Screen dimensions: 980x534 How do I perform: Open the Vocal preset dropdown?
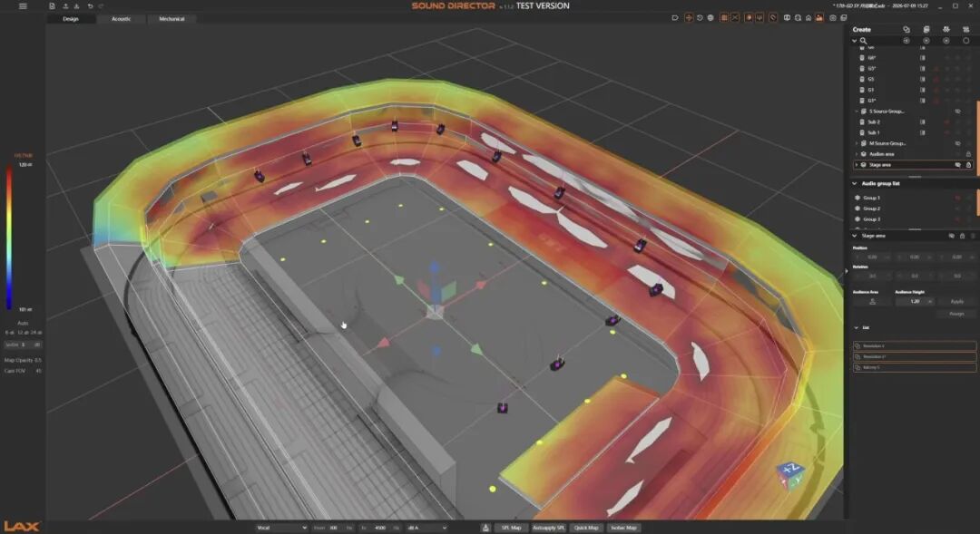(x=281, y=528)
